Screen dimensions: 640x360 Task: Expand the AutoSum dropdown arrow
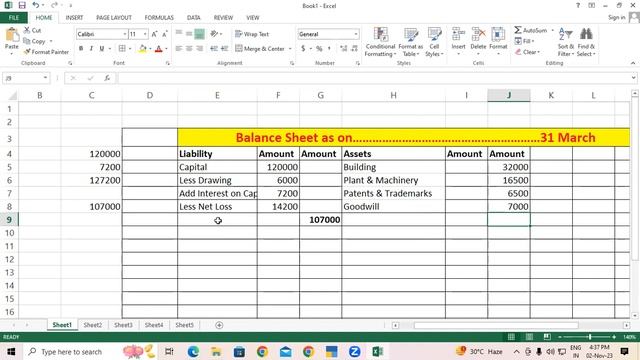tap(552, 30)
